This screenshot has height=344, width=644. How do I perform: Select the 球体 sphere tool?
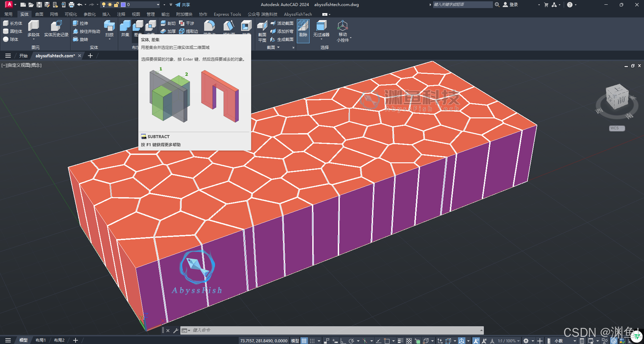[11, 39]
